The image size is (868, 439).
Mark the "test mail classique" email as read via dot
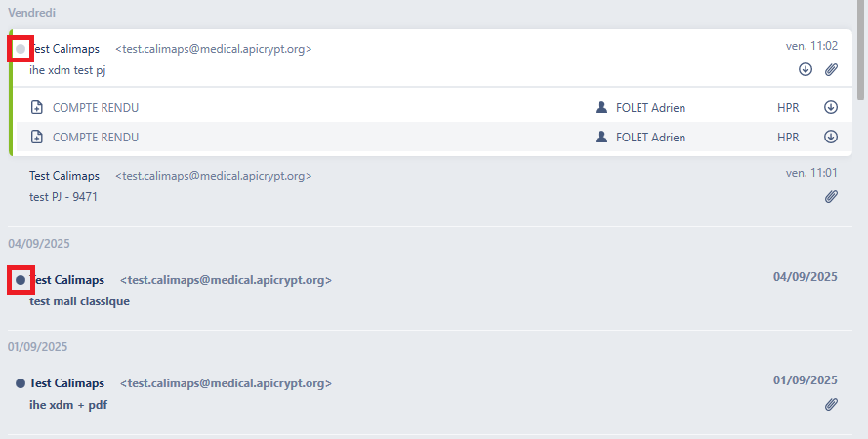21,280
